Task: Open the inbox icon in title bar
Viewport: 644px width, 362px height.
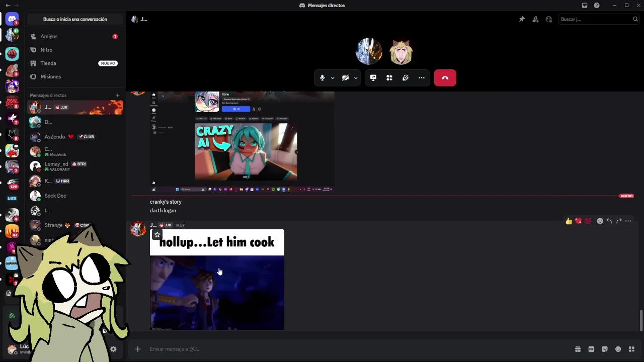Action: [585, 5]
